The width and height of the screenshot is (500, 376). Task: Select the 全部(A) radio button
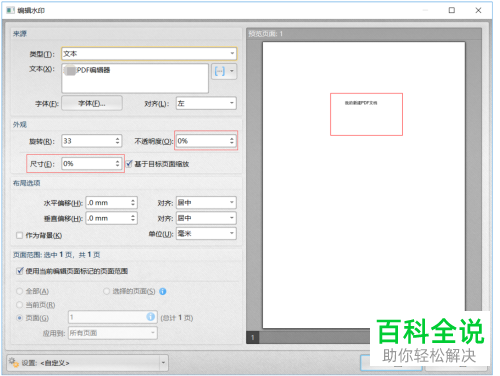20,291
